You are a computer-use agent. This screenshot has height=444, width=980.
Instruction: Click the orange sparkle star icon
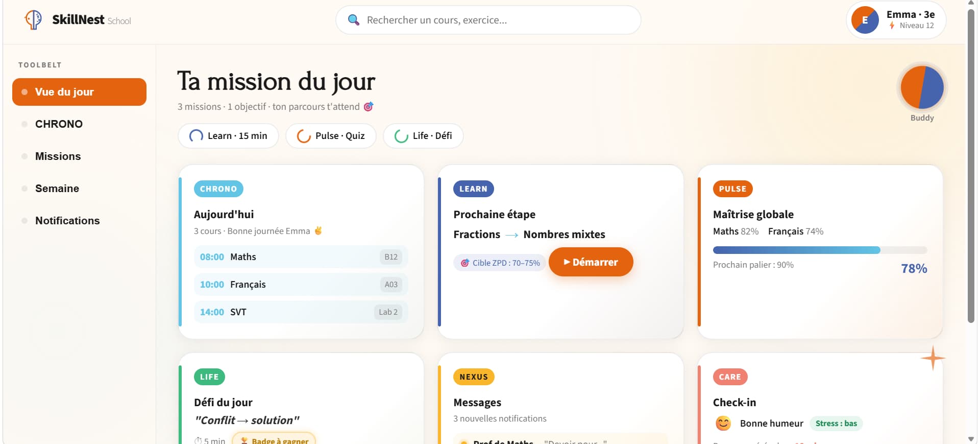pyautogui.click(x=933, y=358)
